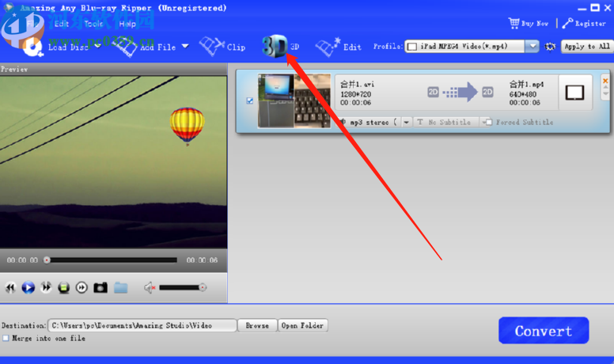Click the Preview panel header
This screenshot has height=364, width=614.
pyautogui.click(x=114, y=70)
